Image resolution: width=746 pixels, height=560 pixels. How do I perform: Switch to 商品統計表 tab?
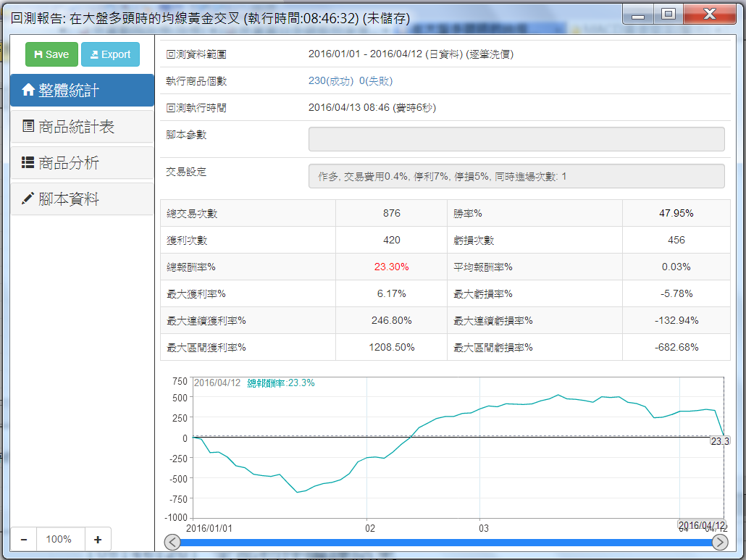click(82, 127)
